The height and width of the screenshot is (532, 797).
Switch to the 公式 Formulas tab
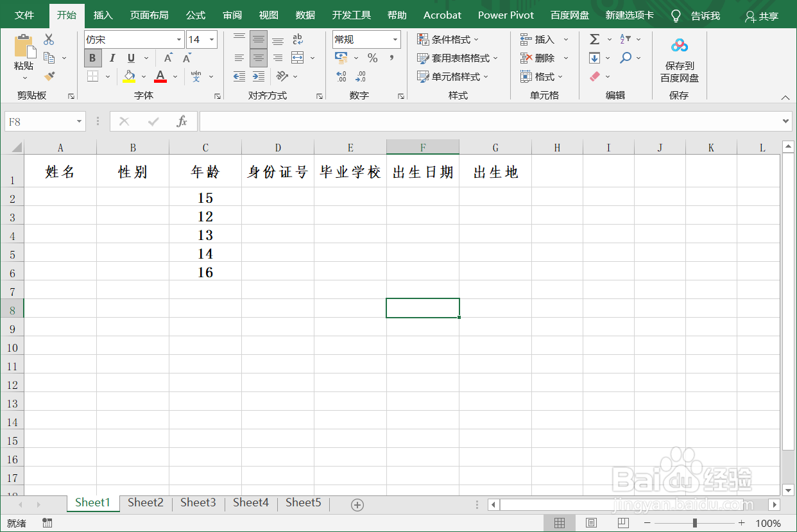(196, 15)
